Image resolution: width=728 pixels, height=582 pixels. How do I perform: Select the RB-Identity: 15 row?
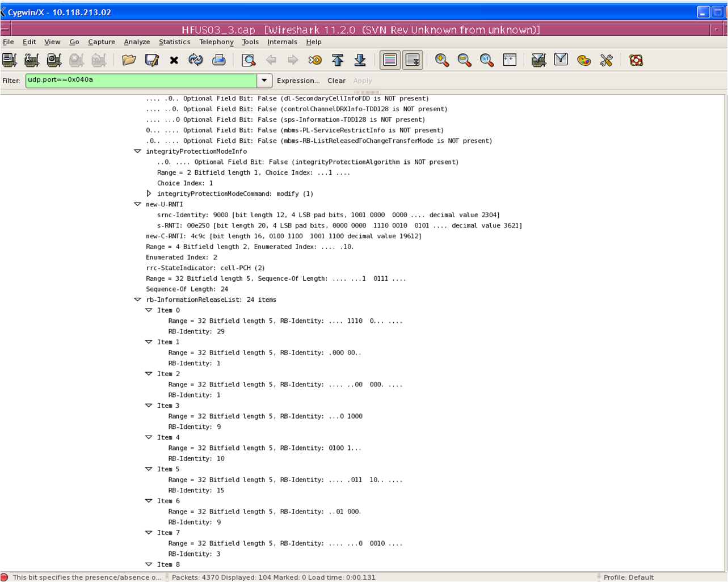[196, 490]
